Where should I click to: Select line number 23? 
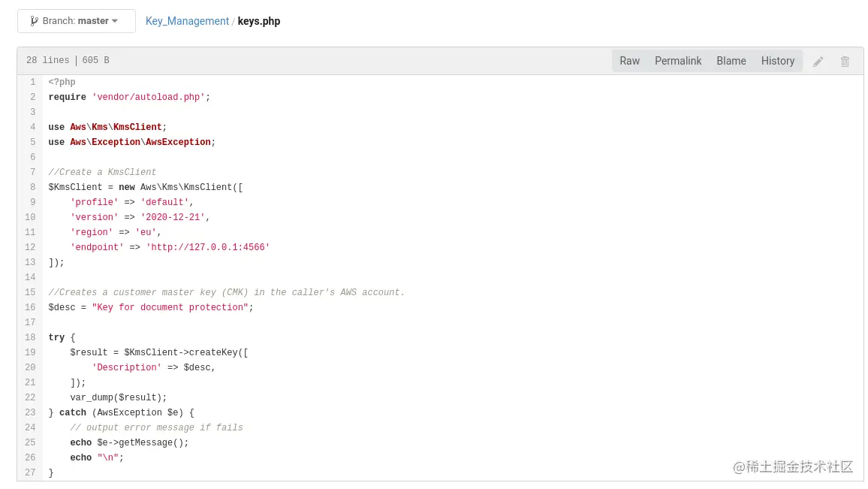point(30,412)
